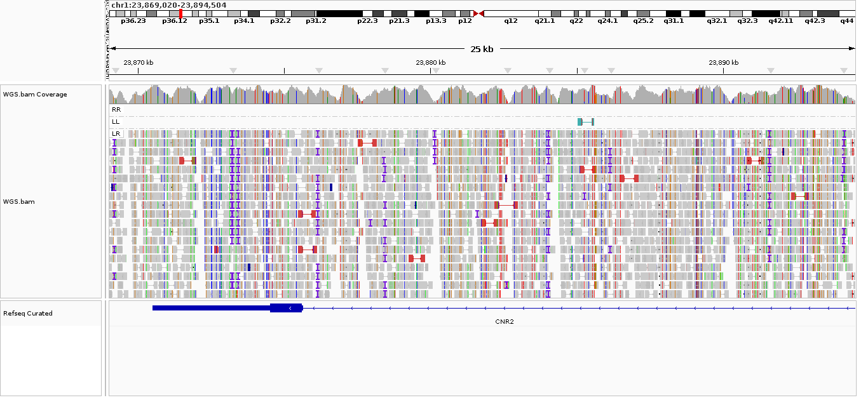Viewport: 868px width, 400px height.
Task: Jump to cytoband p32.2 label
Action: 280,21
